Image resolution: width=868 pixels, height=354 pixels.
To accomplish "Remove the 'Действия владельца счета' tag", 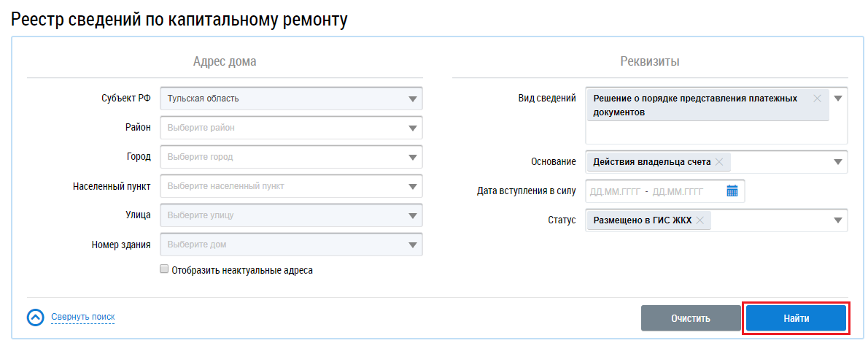I will point(719,162).
